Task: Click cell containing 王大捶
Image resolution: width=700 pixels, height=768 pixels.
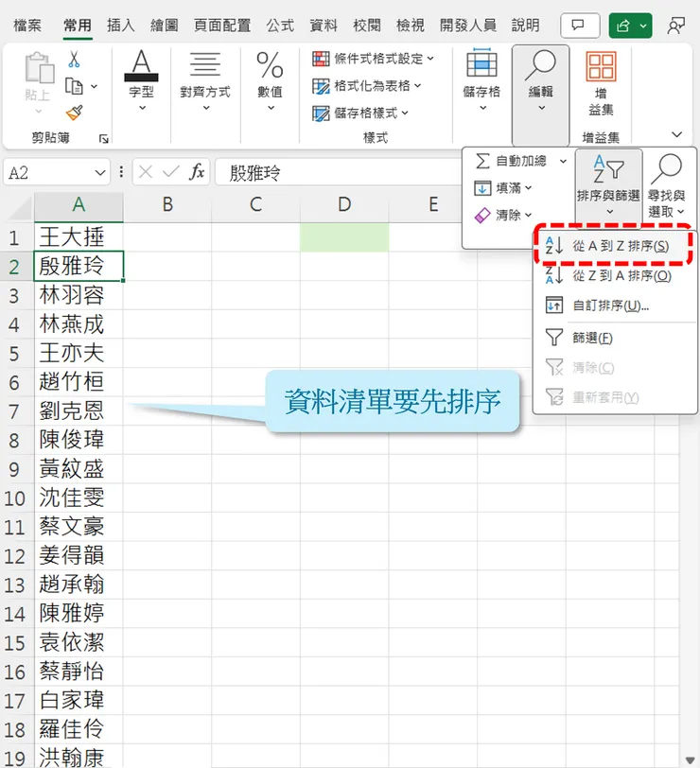Action: (79, 237)
